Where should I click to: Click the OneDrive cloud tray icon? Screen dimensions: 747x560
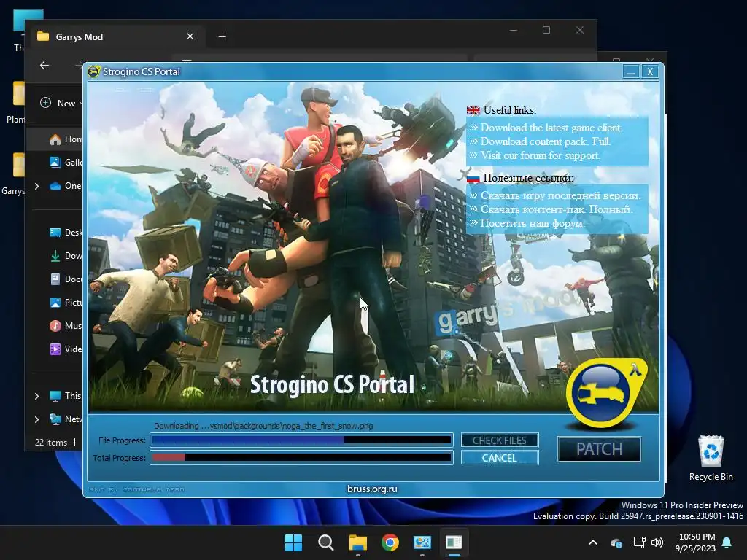tap(616, 542)
